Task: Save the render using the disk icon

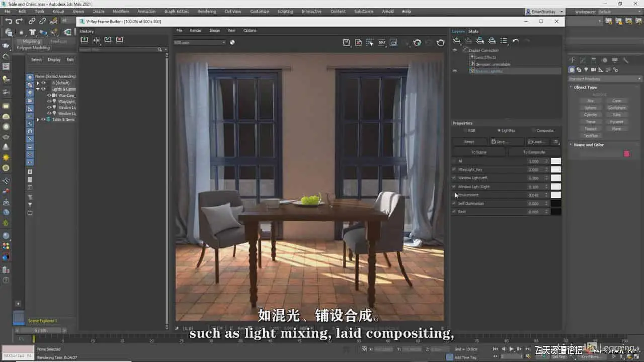Action: pyautogui.click(x=346, y=43)
